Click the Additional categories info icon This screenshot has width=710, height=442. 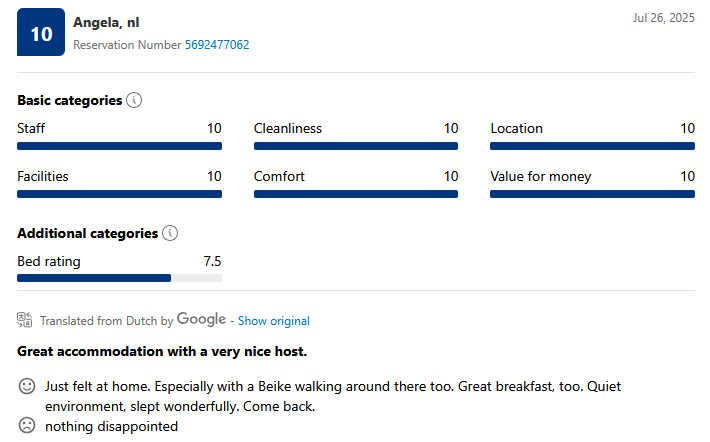(x=170, y=233)
